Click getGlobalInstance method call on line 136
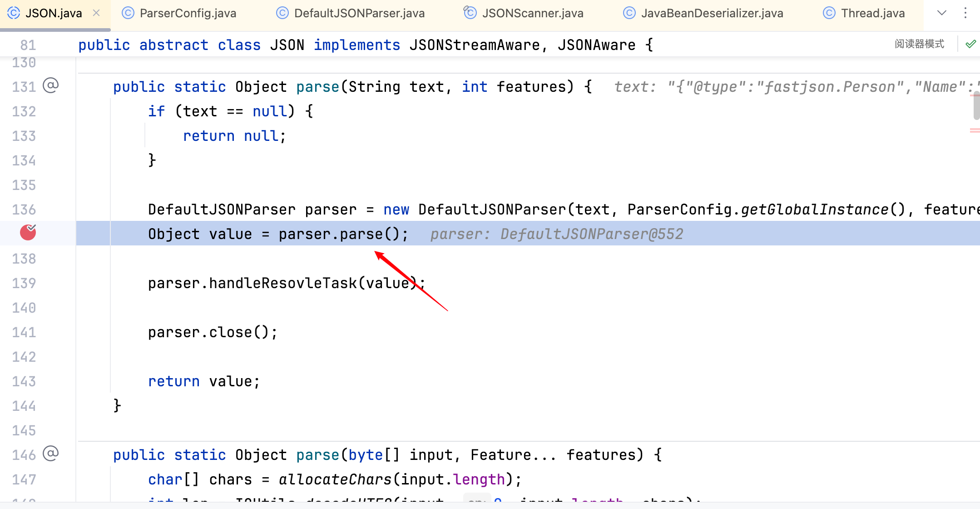The width and height of the screenshot is (980, 509). (x=814, y=210)
